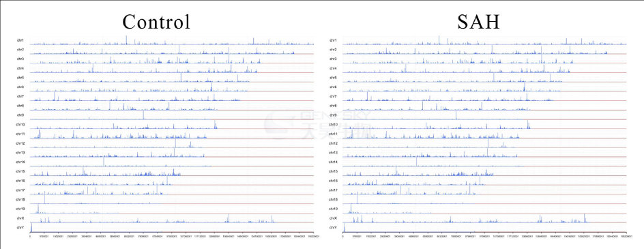
Task: Pick chr1 label in SAH panel
Action: pos(333,40)
